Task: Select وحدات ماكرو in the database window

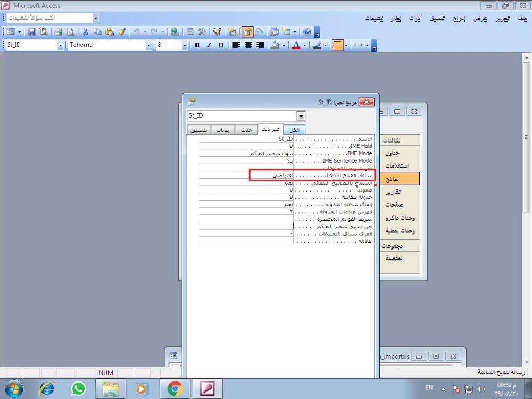Action: [400, 218]
